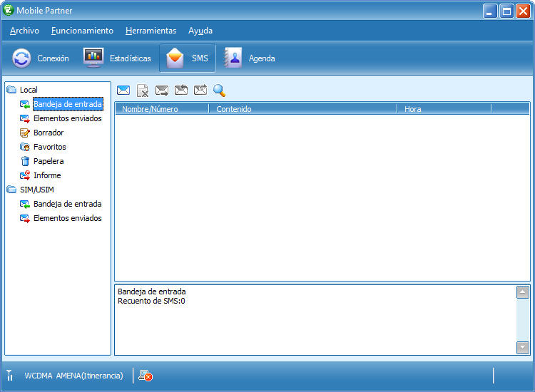The image size is (535, 392).
Task: Open the Papelera trash folder
Action: (48, 161)
